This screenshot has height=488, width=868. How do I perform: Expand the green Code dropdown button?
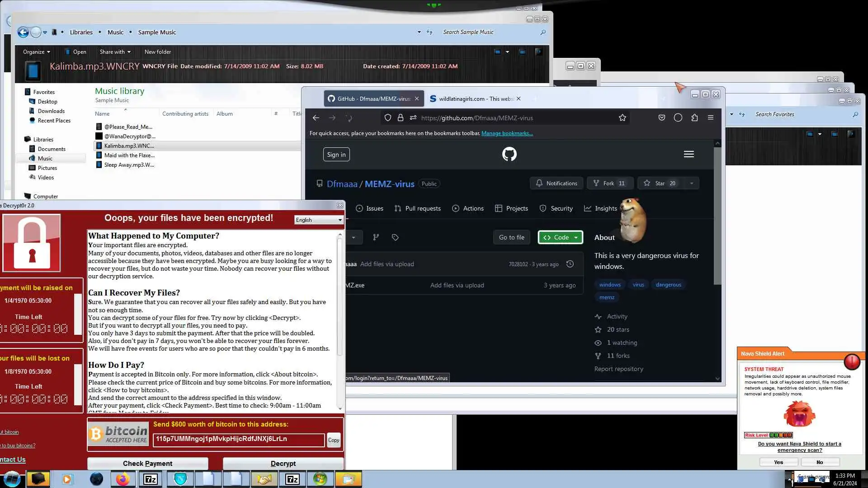560,237
